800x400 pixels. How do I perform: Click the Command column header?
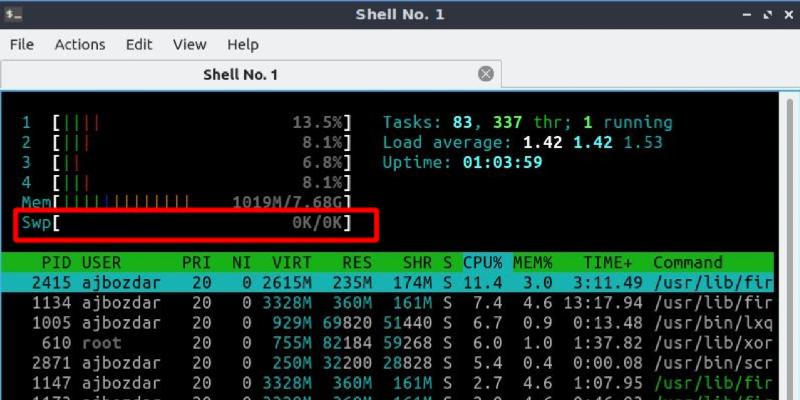[x=687, y=262]
